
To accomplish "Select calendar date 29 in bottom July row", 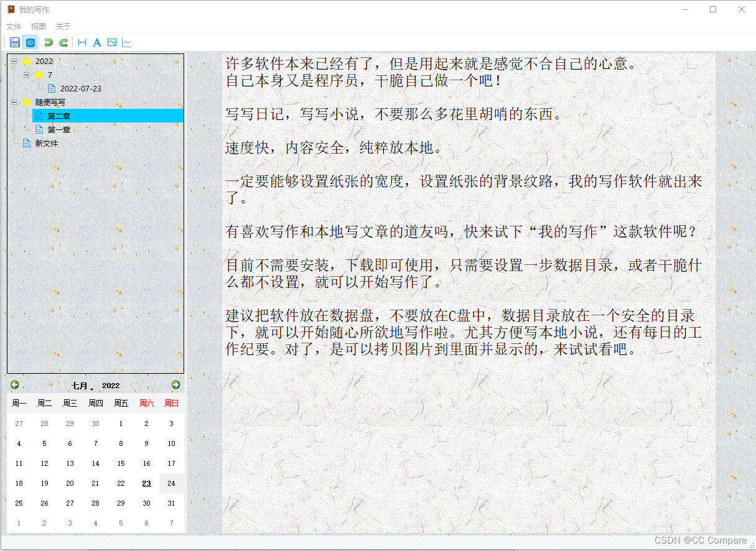I will tap(121, 503).
